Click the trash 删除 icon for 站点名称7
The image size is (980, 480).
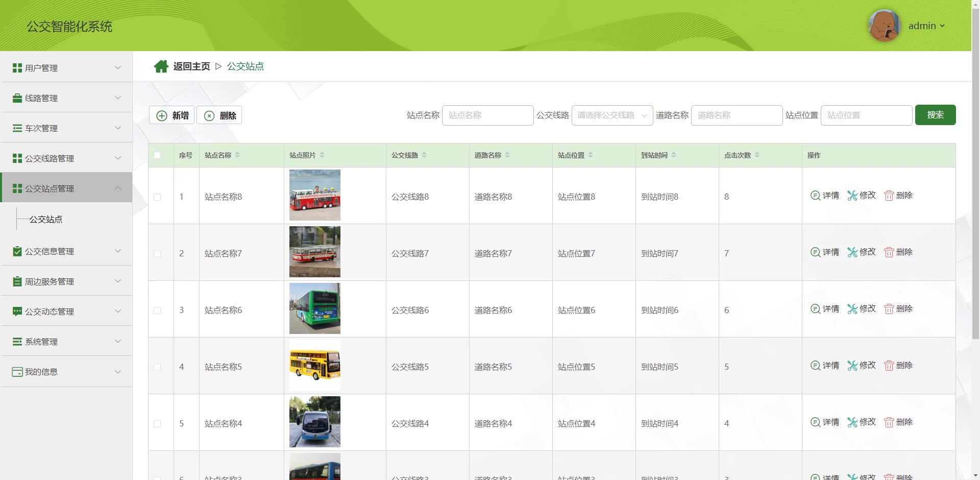[x=889, y=252]
